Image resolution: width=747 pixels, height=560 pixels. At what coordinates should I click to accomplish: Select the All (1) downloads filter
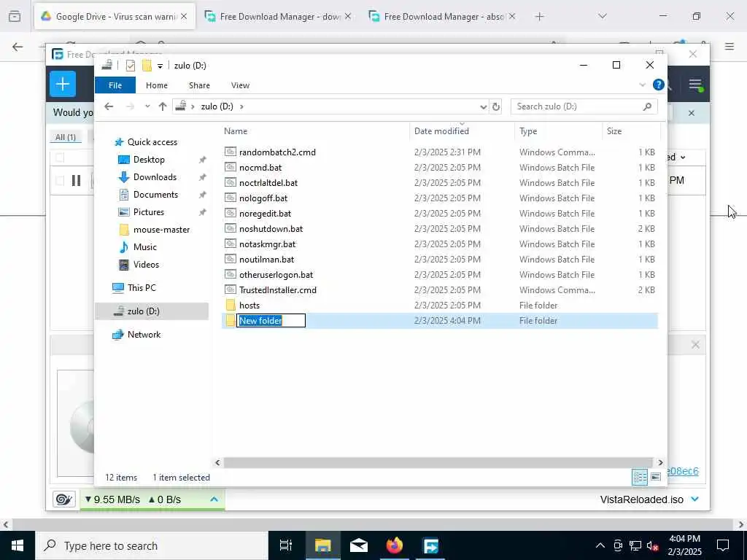pos(65,137)
